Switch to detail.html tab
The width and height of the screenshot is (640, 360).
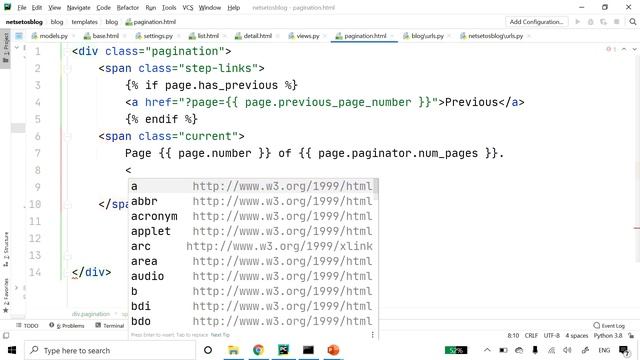click(257, 36)
